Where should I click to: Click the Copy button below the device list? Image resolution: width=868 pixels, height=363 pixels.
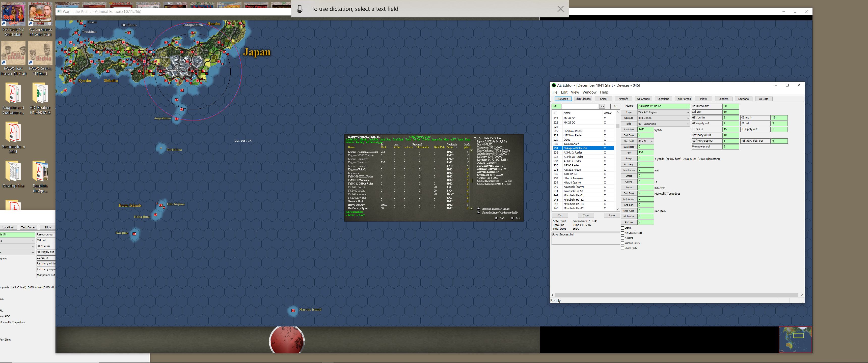(585, 215)
